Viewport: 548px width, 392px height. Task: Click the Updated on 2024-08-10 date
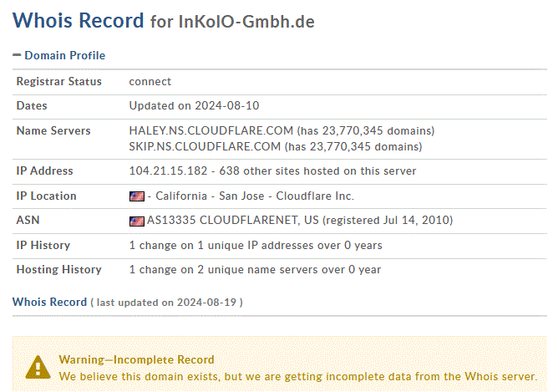[x=194, y=105]
